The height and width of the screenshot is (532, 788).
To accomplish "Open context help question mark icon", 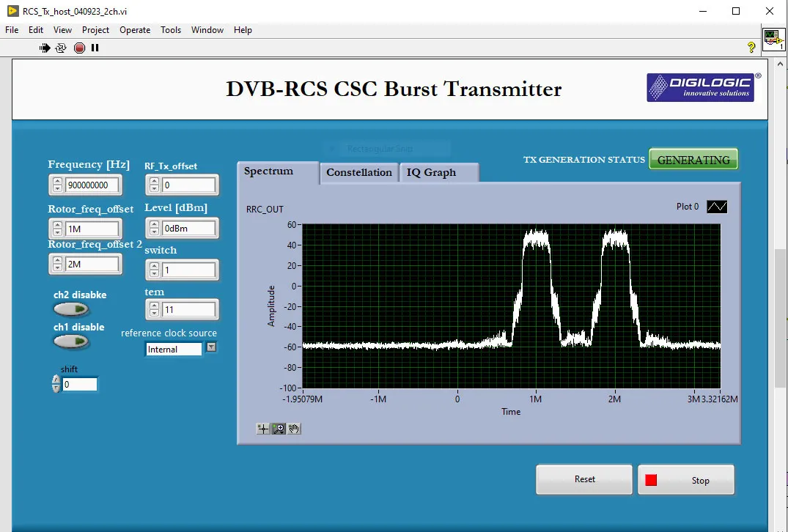I will [751, 48].
